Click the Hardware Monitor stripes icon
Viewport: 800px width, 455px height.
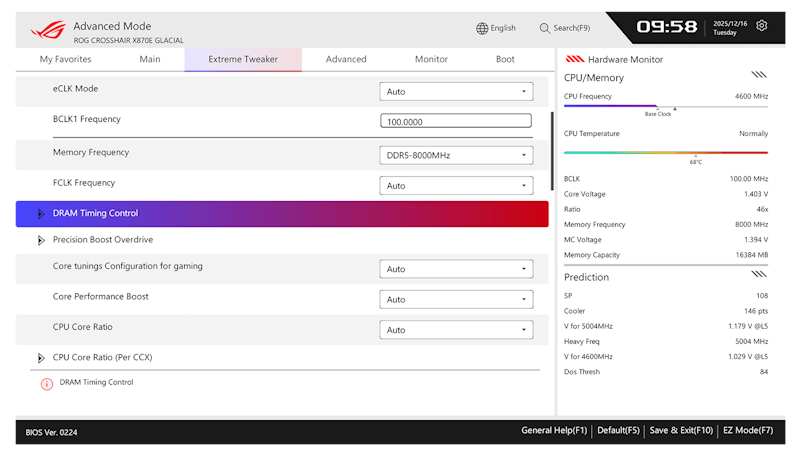pyautogui.click(x=575, y=59)
